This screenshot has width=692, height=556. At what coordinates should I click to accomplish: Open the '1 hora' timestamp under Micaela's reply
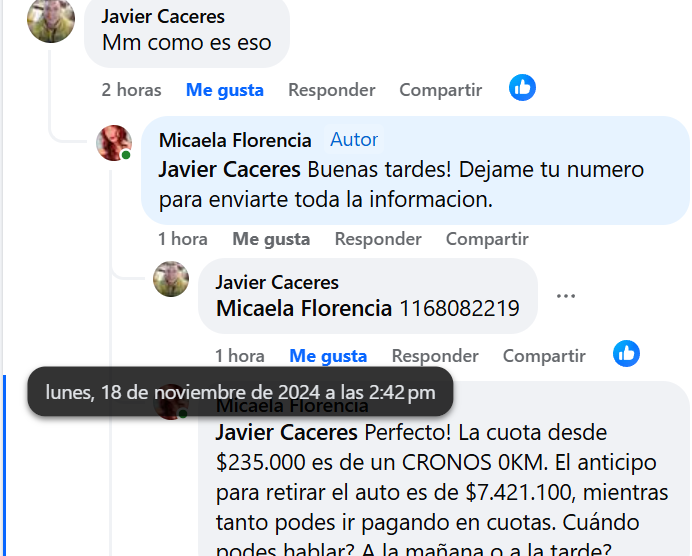pos(183,239)
